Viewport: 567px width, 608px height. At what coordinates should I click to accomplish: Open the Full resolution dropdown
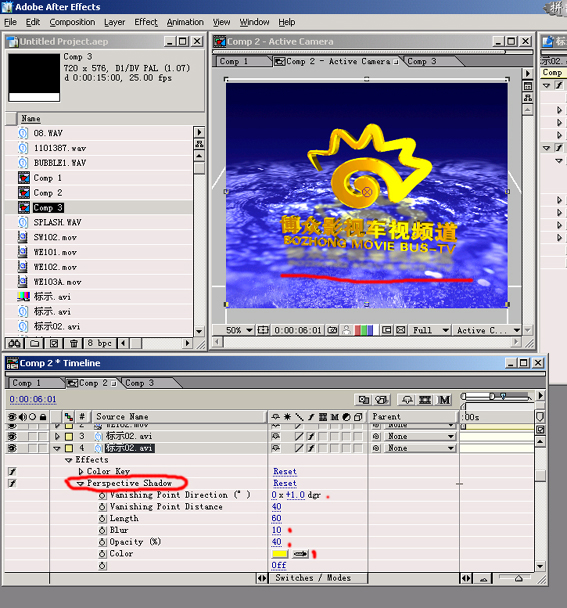click(430, 330)
